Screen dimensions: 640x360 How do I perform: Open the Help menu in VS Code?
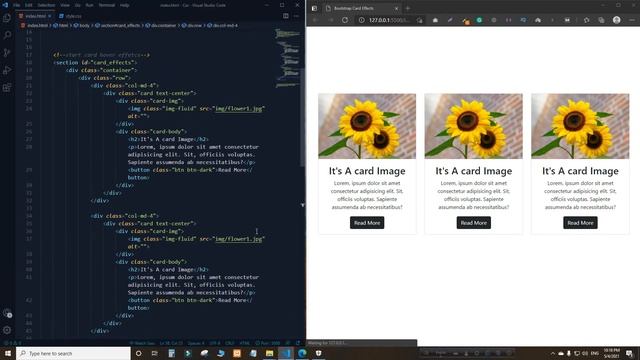coord(125,5)
